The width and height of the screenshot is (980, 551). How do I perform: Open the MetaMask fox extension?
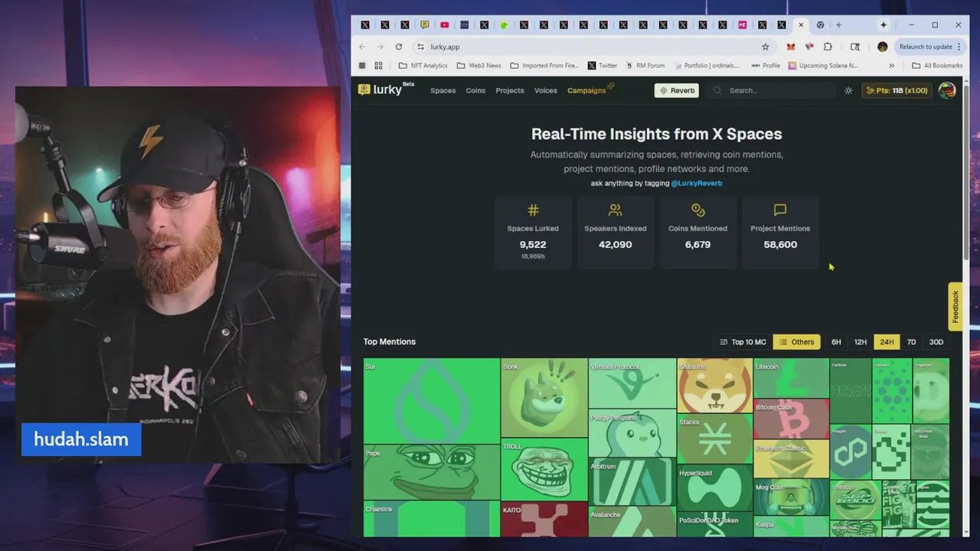click(791, 47)
